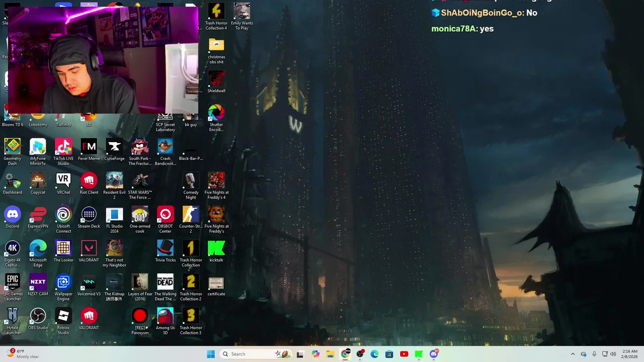This screenshot has width=644, height=362.
Task: Open The Walking Dead desktop icon
Action: 165,287
